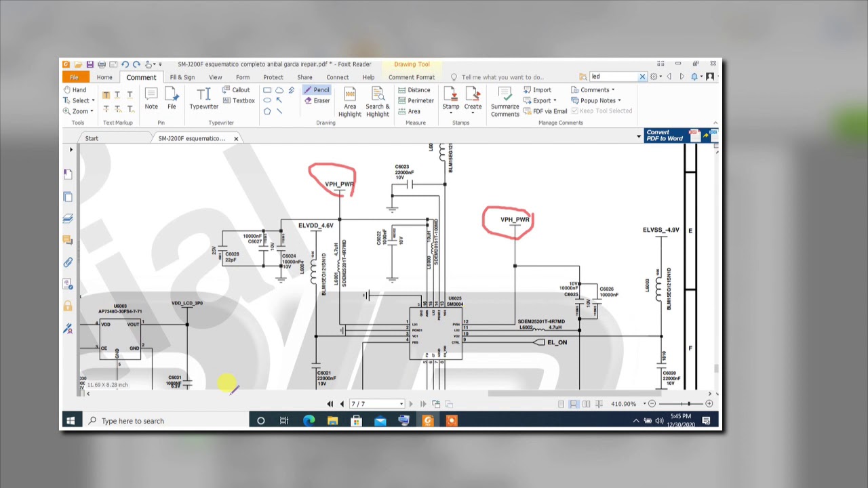
Task: Select the Rectangle shape tool
Action: tap(267, 90)
